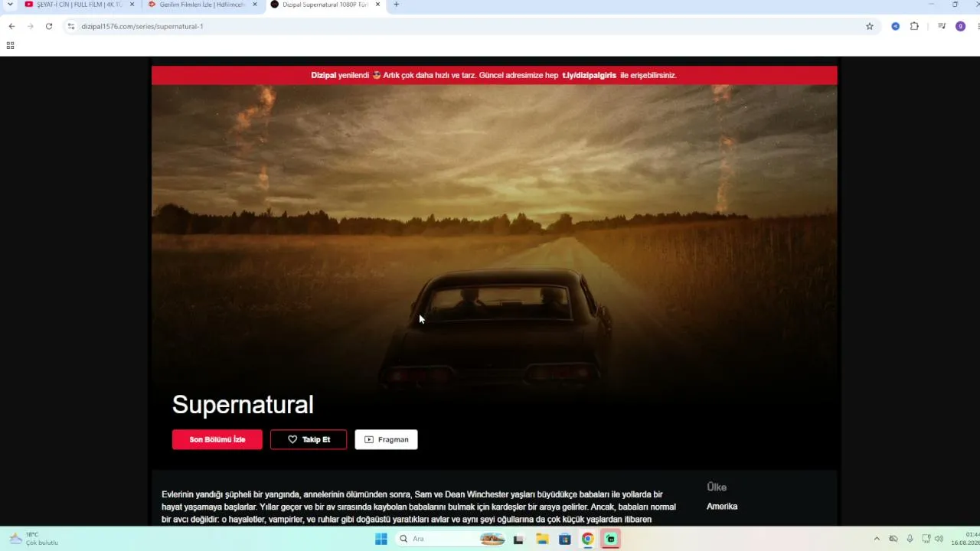Switch to the Gerilim Filmleri İzle tab
980x551 pixels.
pos(202,5)
